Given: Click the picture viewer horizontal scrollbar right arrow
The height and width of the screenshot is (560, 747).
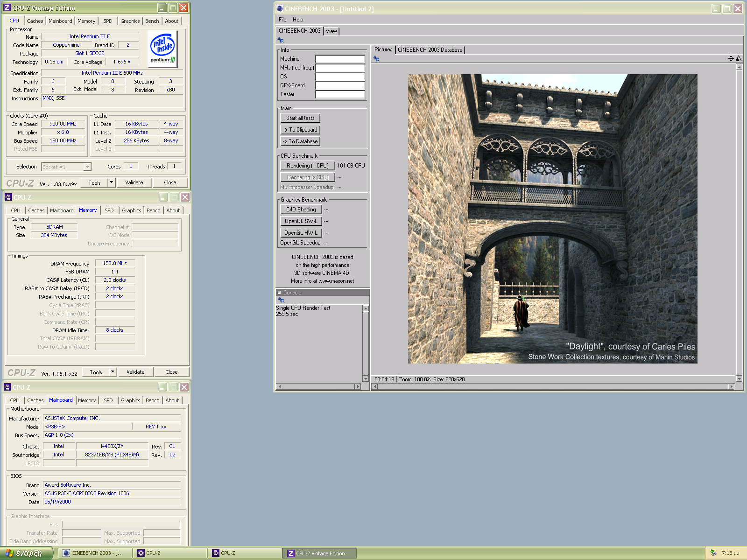Looking at the screenshot, I should click(731, 386).
